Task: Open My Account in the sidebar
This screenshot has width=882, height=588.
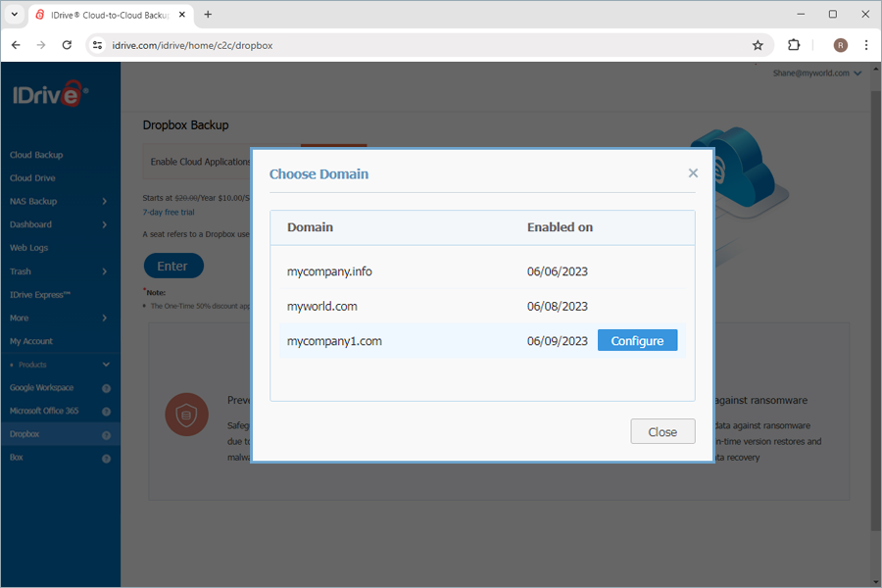Action: pos(31,341)
